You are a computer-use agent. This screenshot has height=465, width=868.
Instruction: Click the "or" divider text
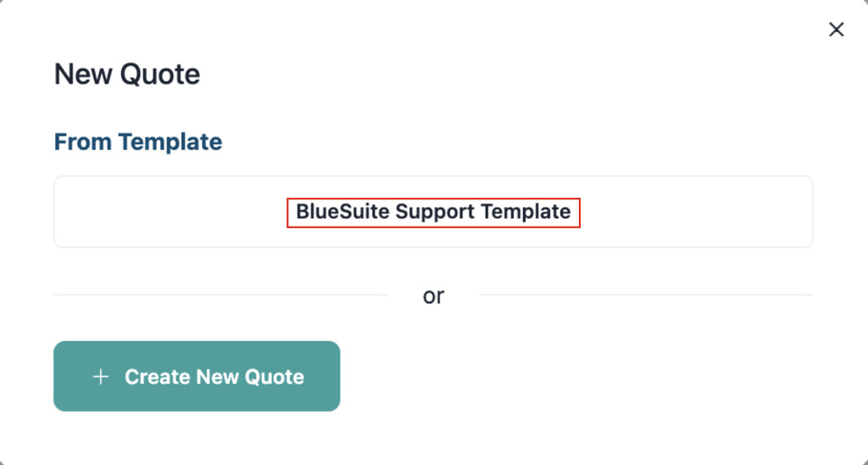(x=433, y=296)
